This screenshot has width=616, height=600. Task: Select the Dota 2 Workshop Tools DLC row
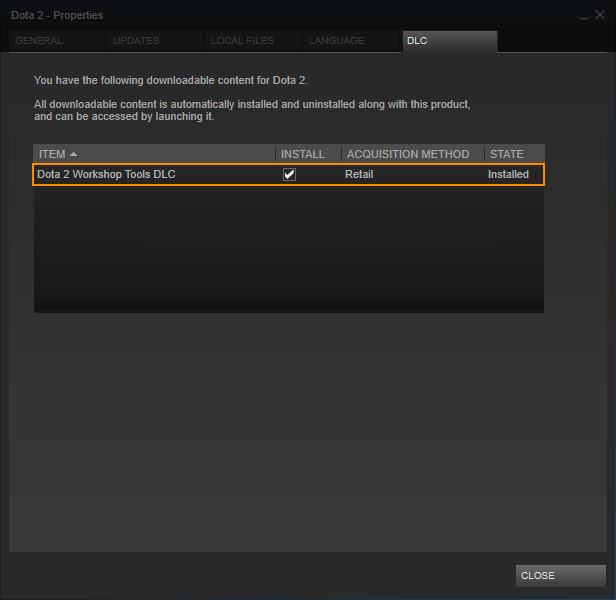pos(289,174)
